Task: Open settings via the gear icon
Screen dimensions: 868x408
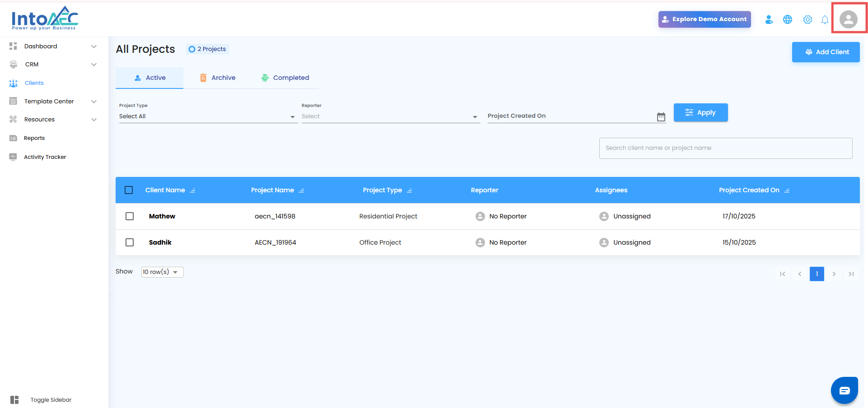Action: coord(807,19)
